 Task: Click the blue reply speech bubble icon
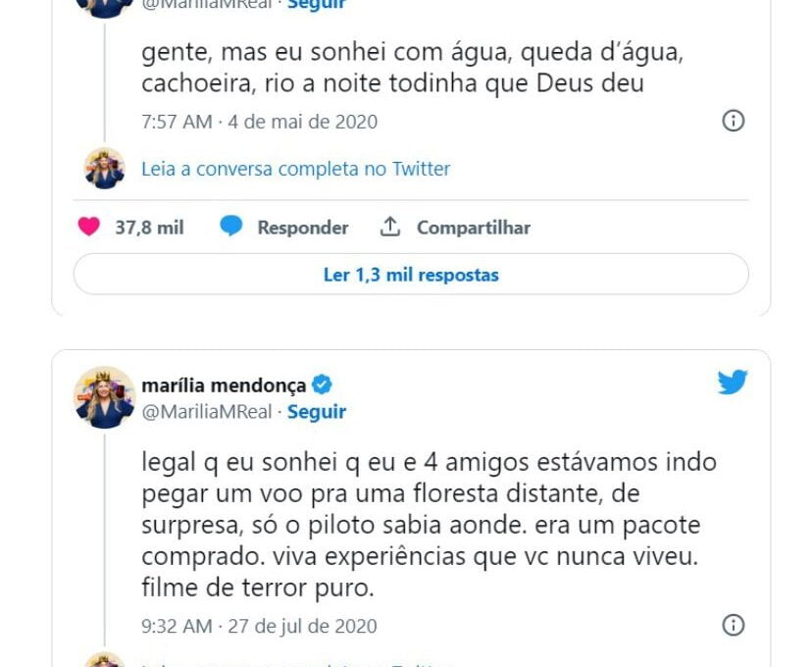(x=231, y=227)
